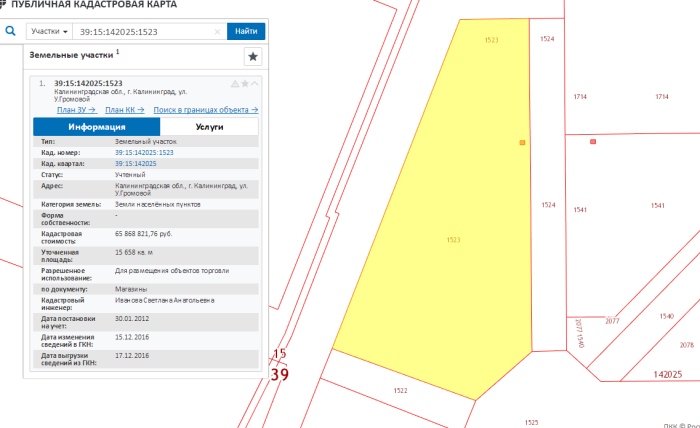The image size is (700, 428).
Task: Open the Участки search type dropdown
Action: point(49,31)
